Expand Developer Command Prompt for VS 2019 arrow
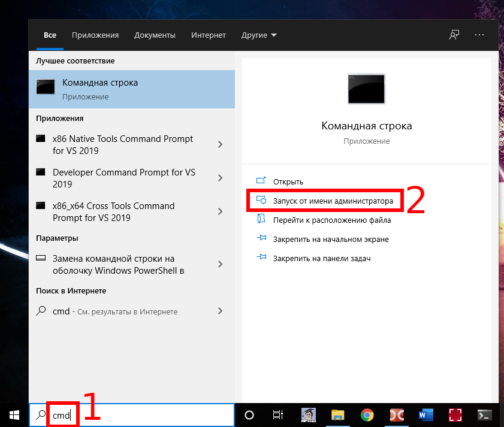The image size is (504, 427). point(220,178)
